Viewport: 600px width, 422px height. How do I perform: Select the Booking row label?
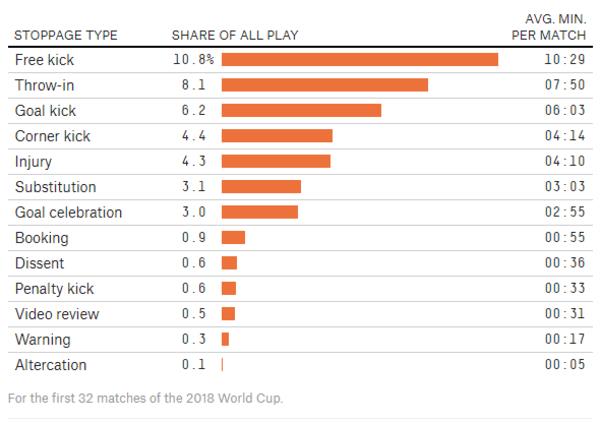42,238
